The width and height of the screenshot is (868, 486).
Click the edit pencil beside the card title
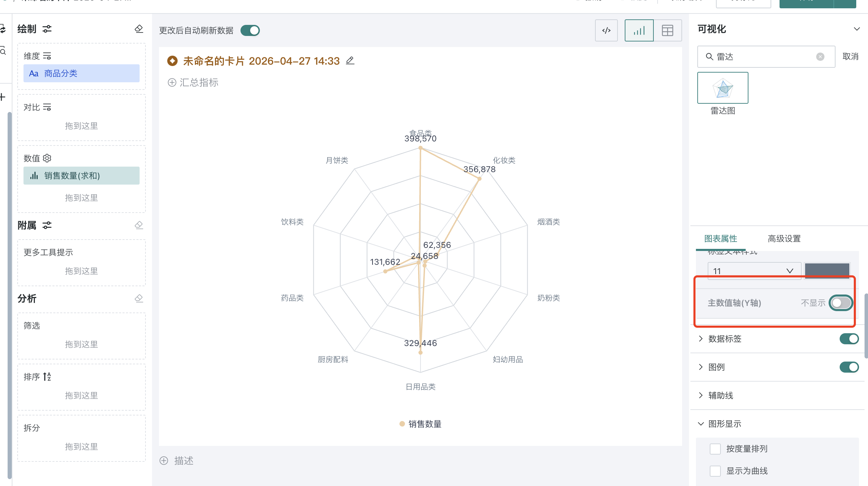[350, 61]
